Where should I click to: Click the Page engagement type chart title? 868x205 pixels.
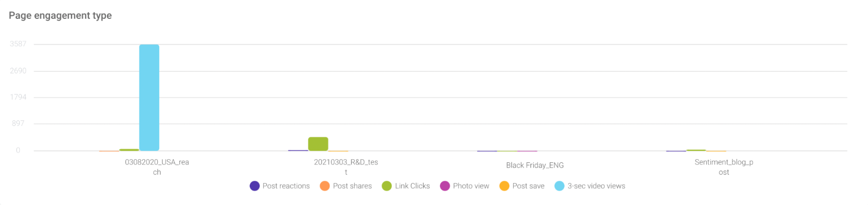tap(60, 16)
